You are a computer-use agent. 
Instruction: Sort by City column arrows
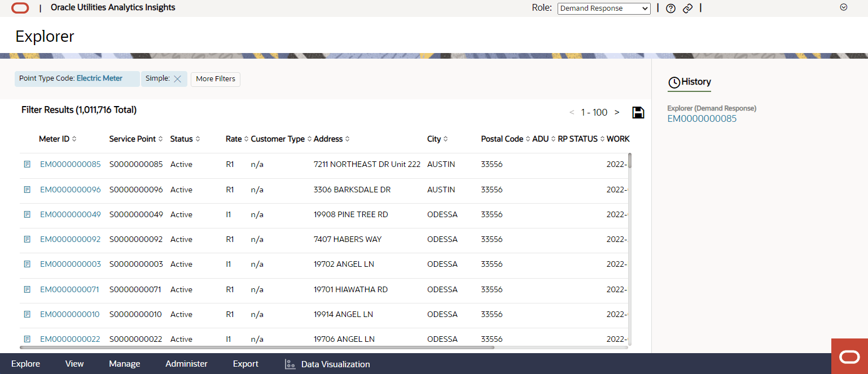446,139
